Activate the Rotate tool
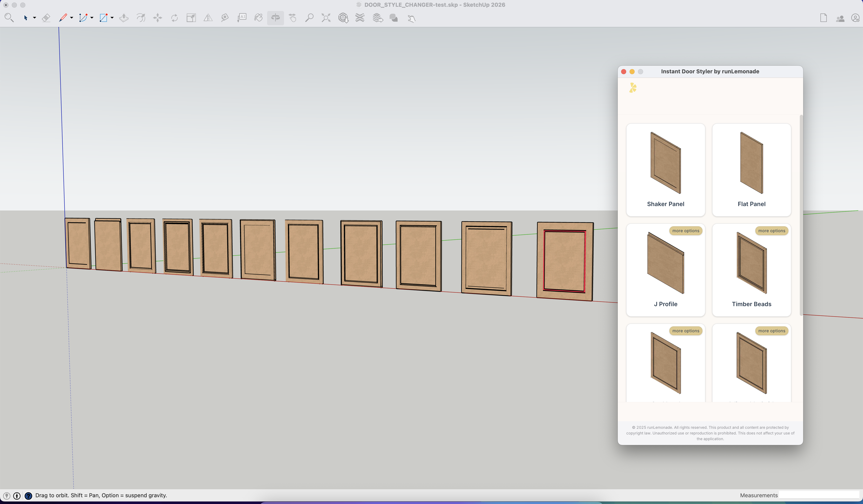863x504 pixels. tap(175, 17)
